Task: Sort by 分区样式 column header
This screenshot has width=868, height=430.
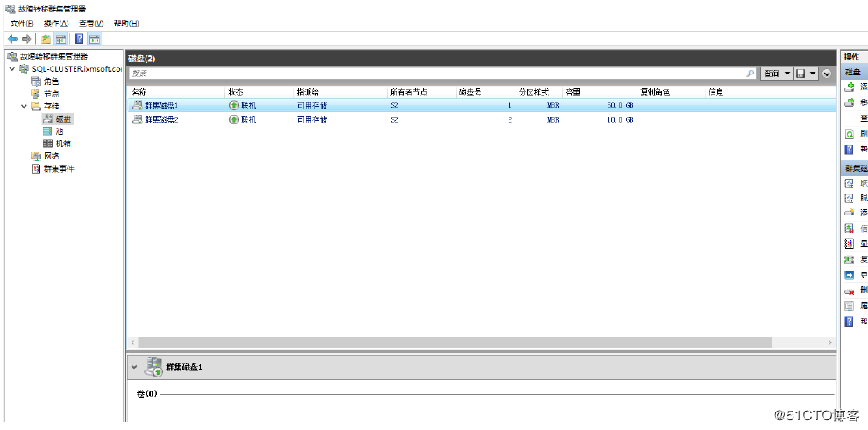Action: pyautogui.click(x=538, y=92)
